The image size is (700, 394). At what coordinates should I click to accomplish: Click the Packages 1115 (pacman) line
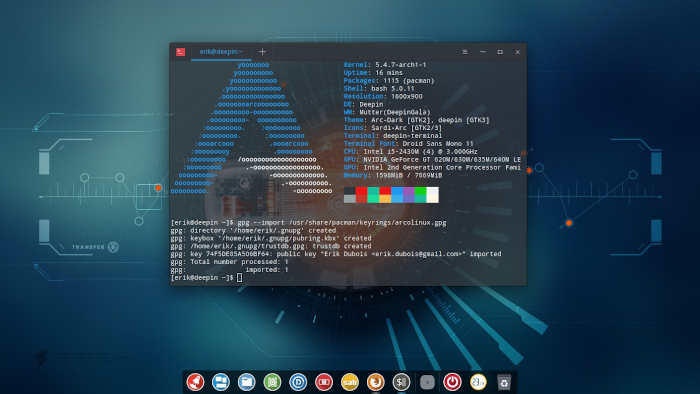389,81
